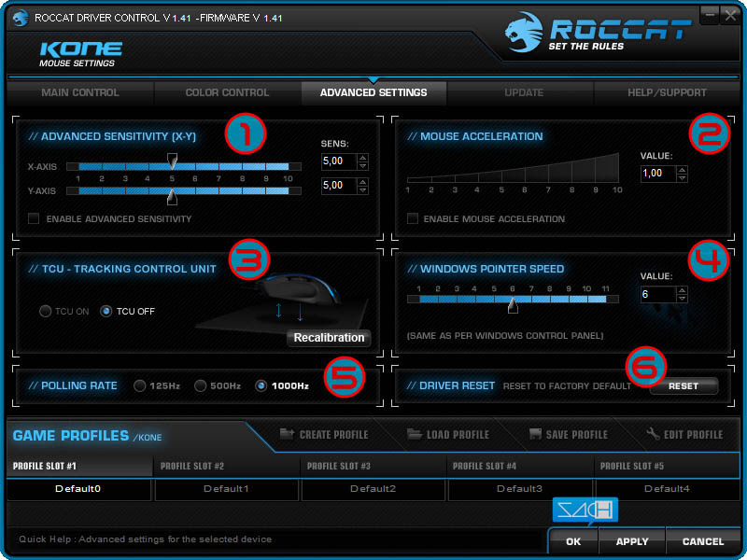
Task: Switch to the Color Control tab
Action: [227, 92]
